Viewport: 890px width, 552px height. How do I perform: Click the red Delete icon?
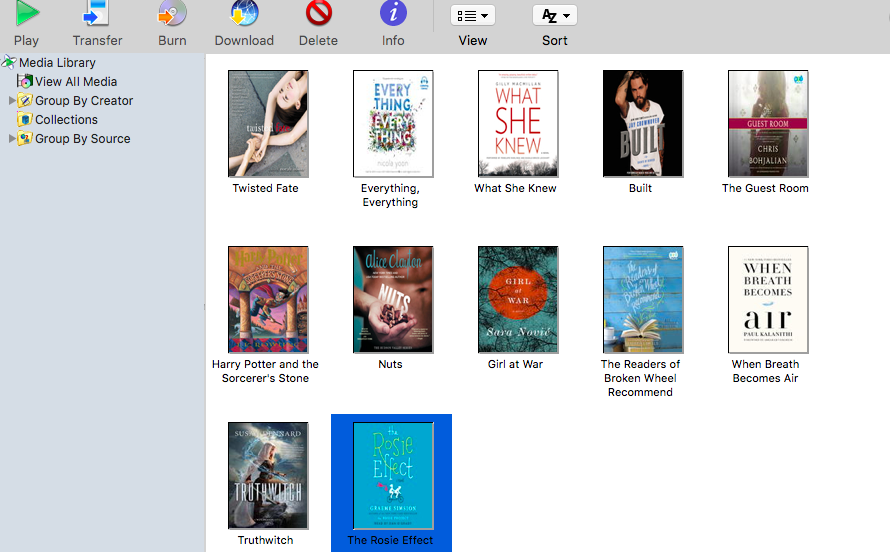[x=318, y=13]
